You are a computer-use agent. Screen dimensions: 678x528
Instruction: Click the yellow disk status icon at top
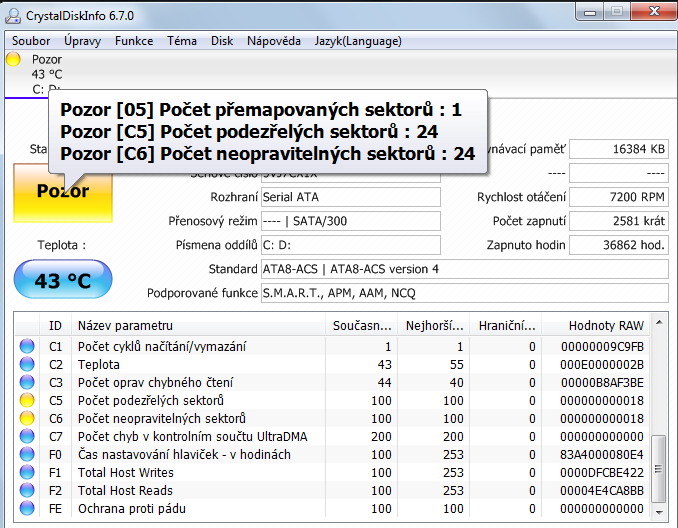[x=14, y=60]
